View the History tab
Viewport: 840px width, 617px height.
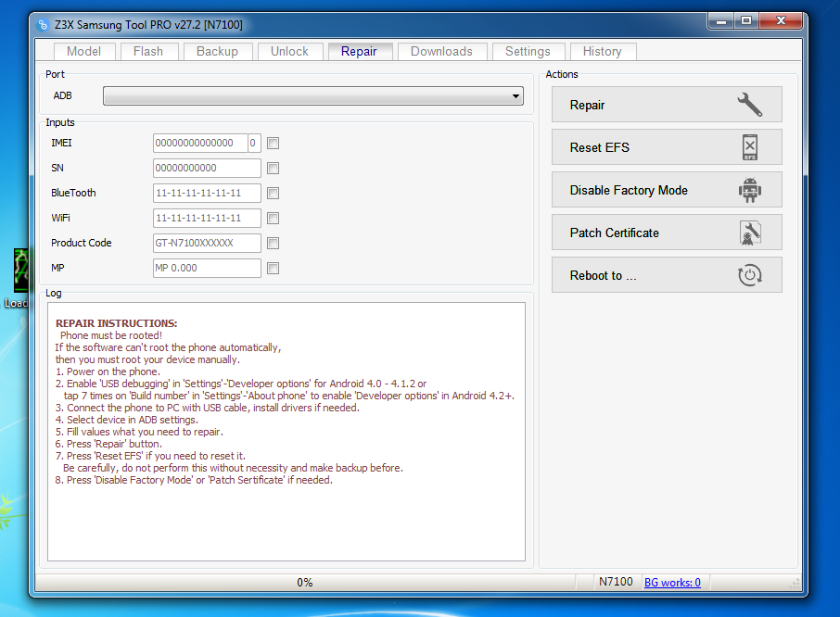click(603, 51)
